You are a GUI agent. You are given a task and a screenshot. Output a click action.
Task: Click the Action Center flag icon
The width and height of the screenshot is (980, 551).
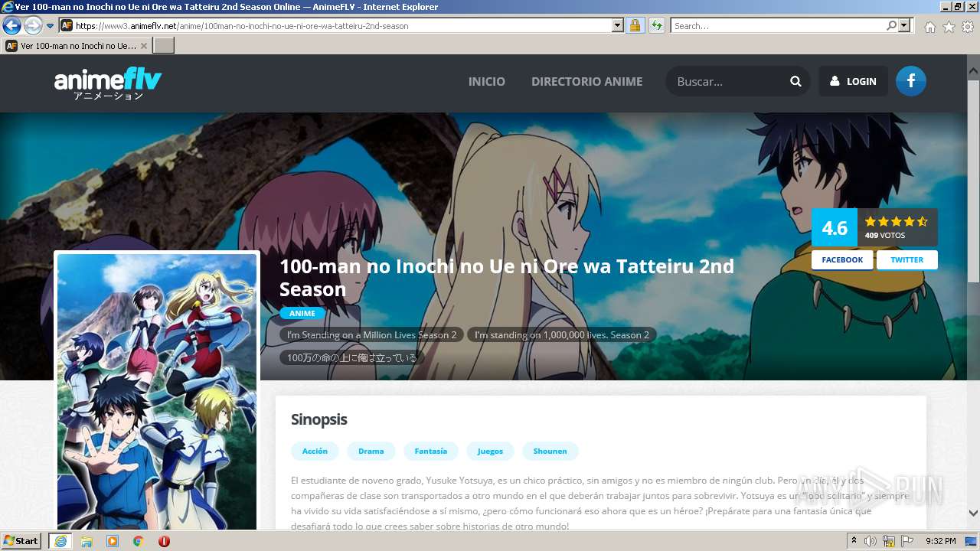pos(907,541)
